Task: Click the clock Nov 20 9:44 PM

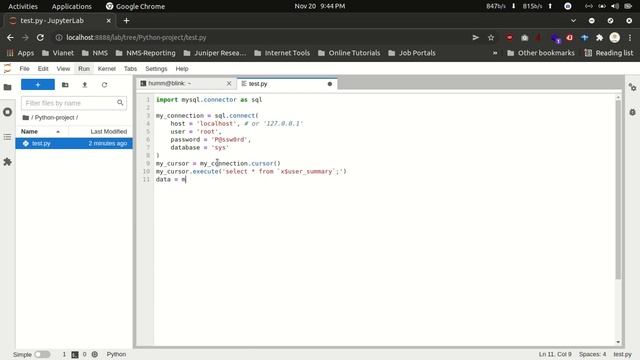Action: pyautogui.click(x=320, y=6)
